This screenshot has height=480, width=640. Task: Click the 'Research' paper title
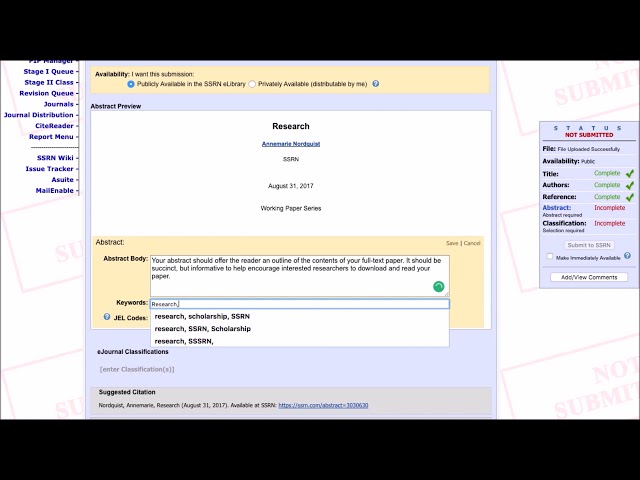[291, 126]
